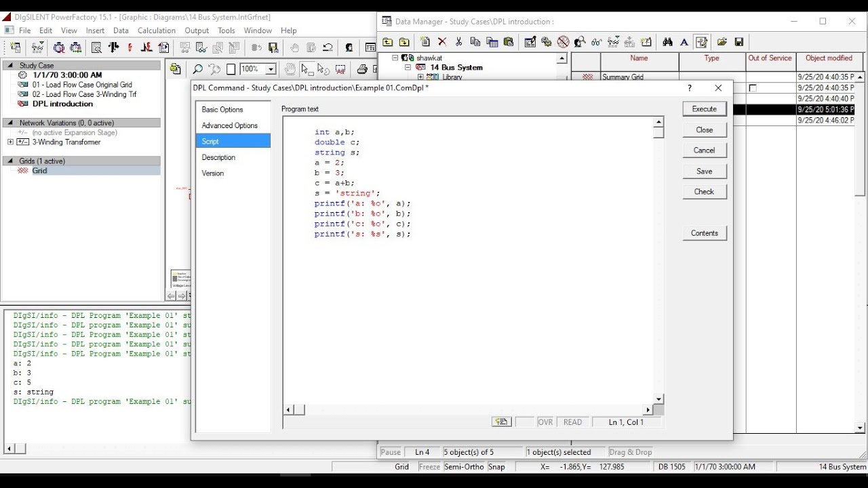Click the floppy disk Save icon in Data Manager
The width and height of the screenshot is (868, 488).
(739, 42)
